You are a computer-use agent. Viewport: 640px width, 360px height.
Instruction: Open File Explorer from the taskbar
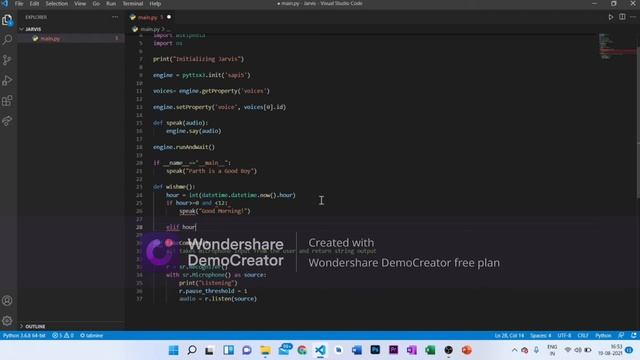pos(265,350)
